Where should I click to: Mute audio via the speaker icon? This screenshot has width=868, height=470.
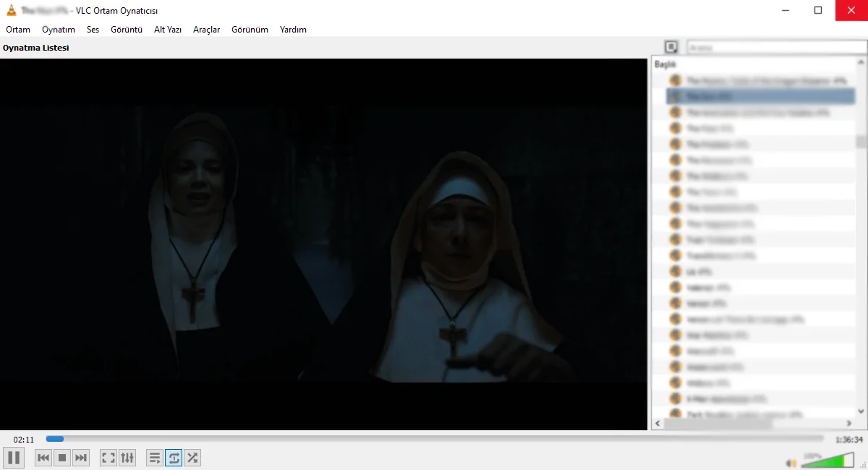[x=791, y=463]
